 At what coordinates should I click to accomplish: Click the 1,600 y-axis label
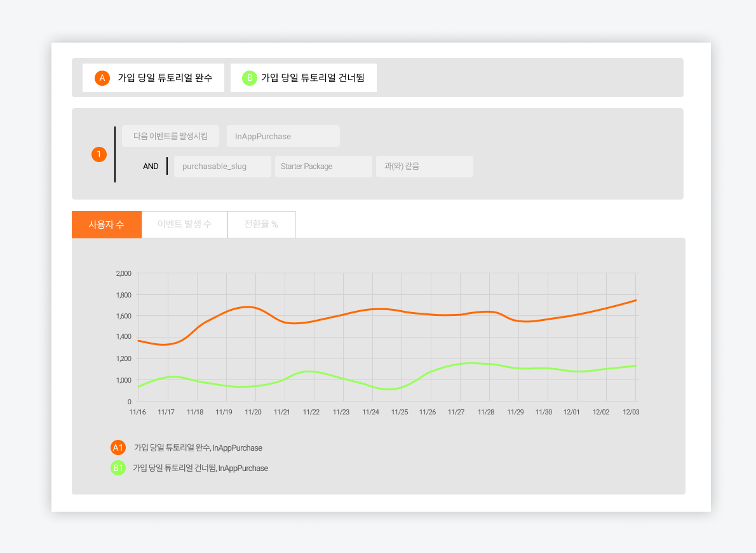(123, 316)
